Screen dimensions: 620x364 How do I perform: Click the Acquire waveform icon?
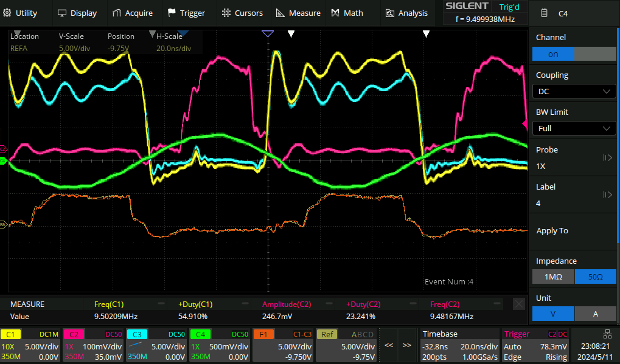[116, 13]
